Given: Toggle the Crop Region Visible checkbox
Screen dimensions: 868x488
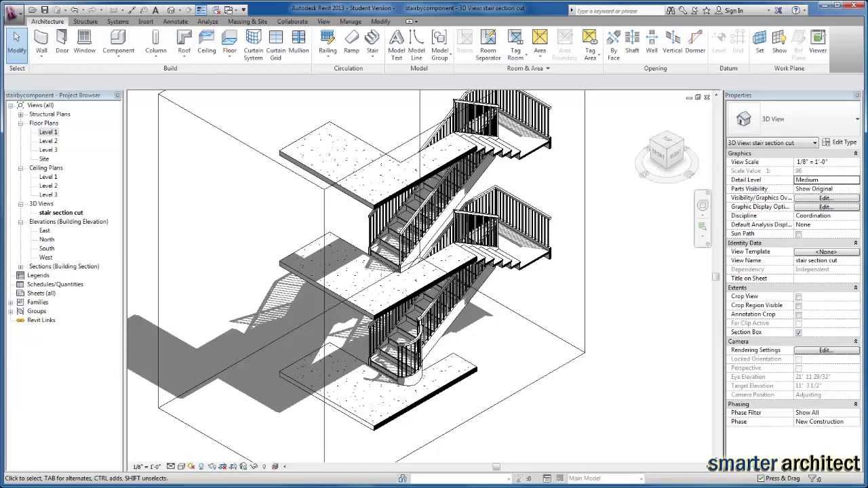Looking at the screenshot, I should 798,306.
